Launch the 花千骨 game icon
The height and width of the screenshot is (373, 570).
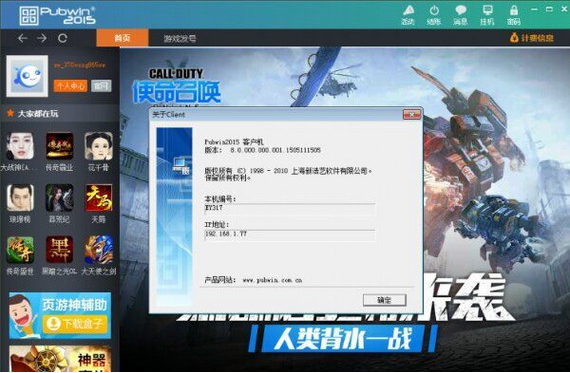point(99,146)
